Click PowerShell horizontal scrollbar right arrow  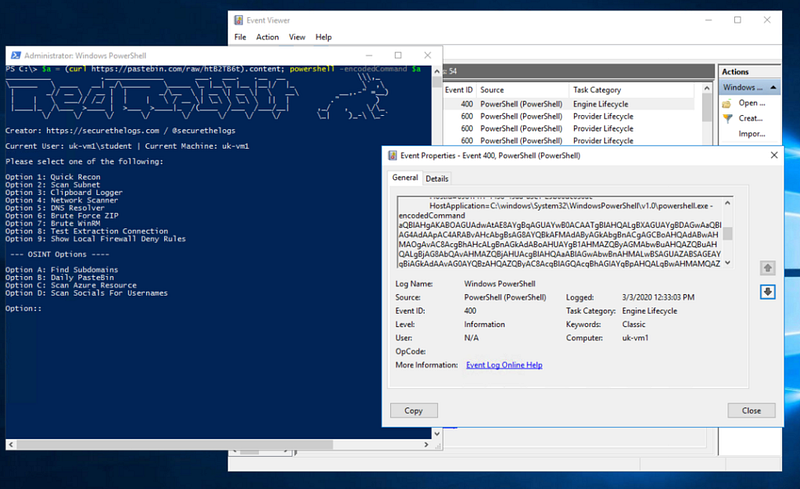[426, 445]
